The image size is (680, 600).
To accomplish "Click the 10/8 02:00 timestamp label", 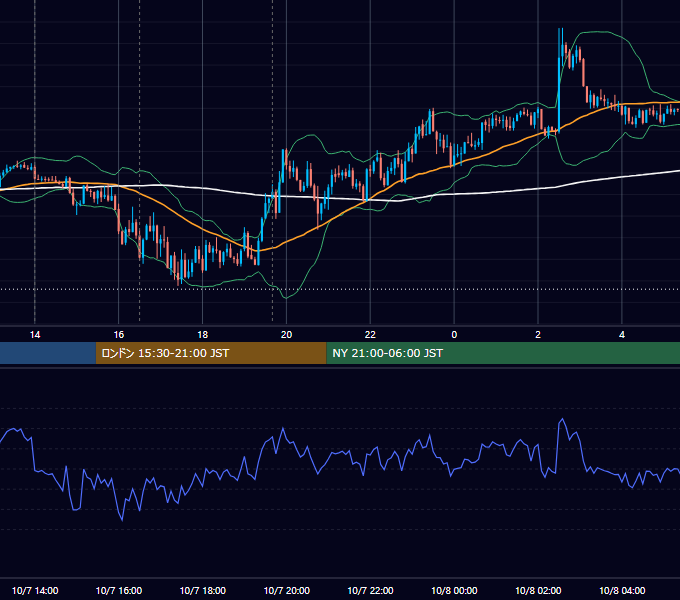I will coord(538,590).
